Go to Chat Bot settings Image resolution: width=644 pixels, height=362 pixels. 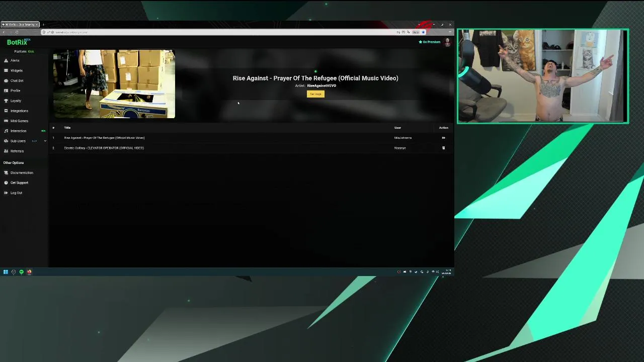click(x=17, y=80)
